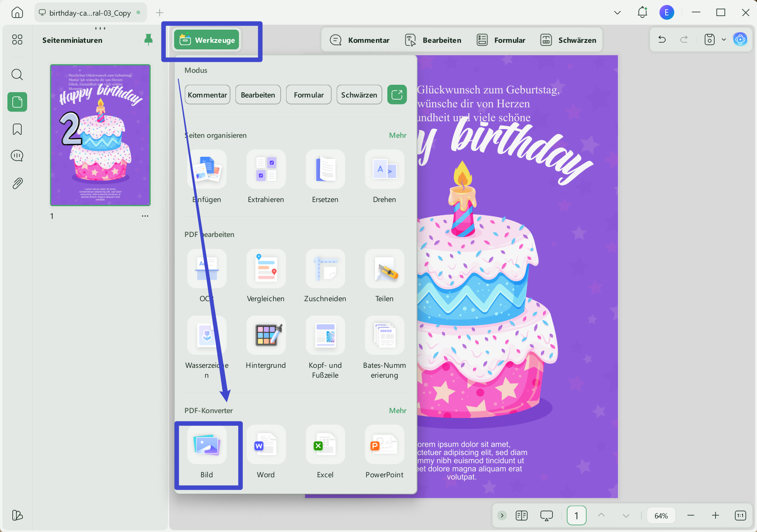Click the page number input field
757x532 pixels.
click(576, 516)
